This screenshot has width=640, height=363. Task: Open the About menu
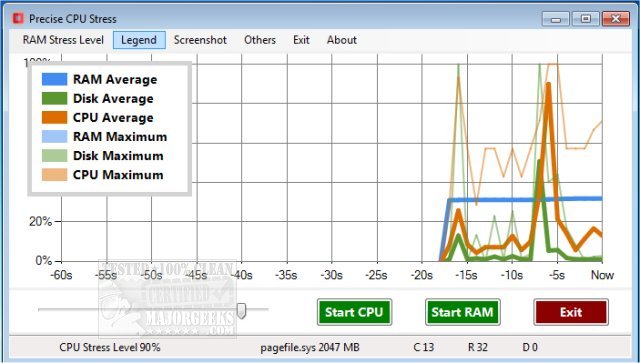pyautogui.click(x=342, y=40)
